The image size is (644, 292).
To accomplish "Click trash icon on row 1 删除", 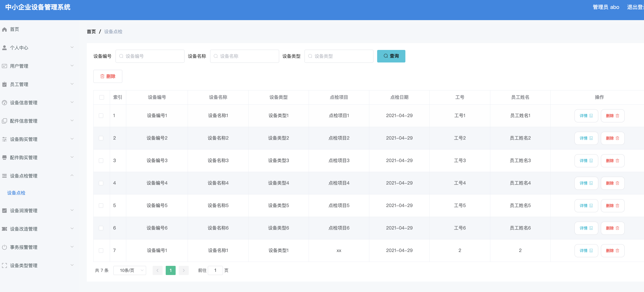I will point(617,116).
